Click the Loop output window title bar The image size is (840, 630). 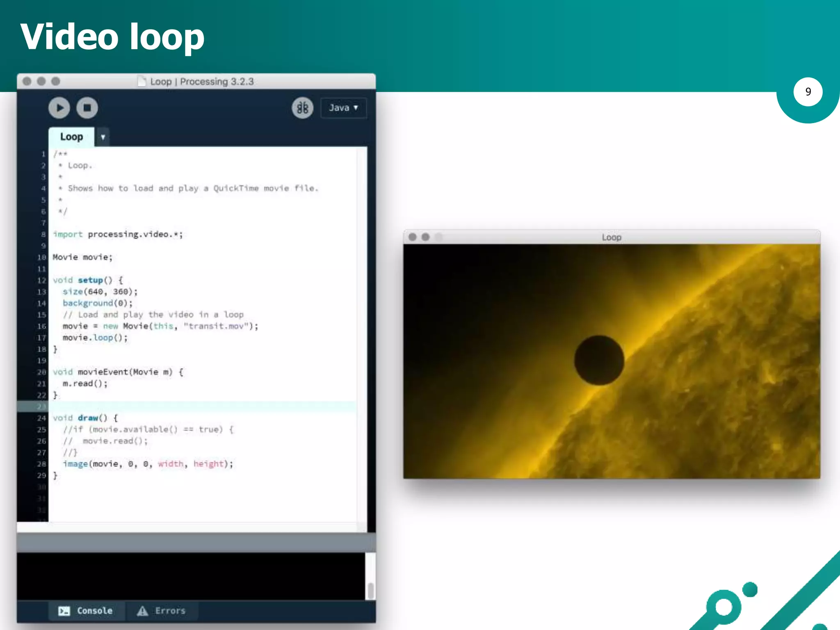[612, 237]
